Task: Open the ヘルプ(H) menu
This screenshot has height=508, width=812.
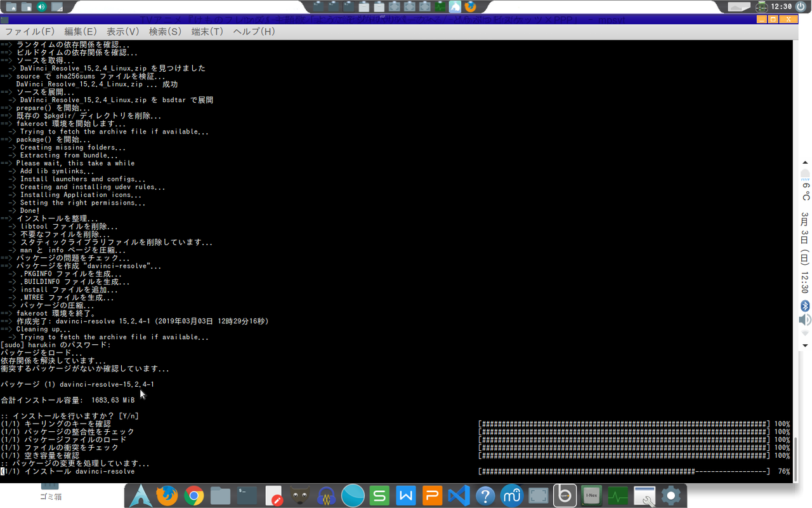Action: (x=254, y=31)
